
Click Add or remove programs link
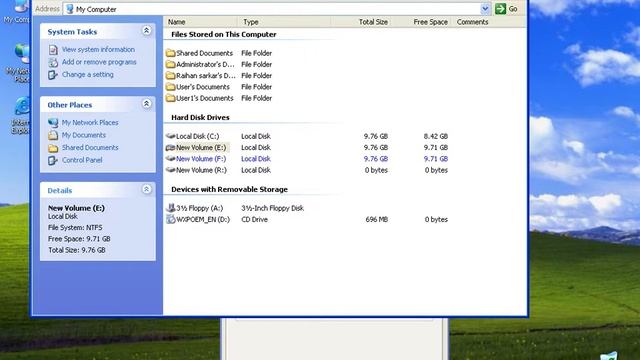tap(99, 62)
